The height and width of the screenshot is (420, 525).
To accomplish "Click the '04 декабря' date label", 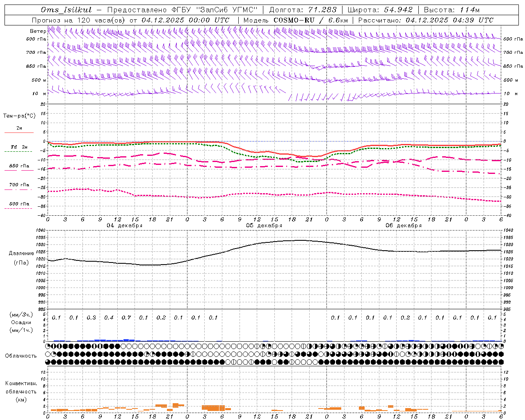I will (x=125, y=226).
